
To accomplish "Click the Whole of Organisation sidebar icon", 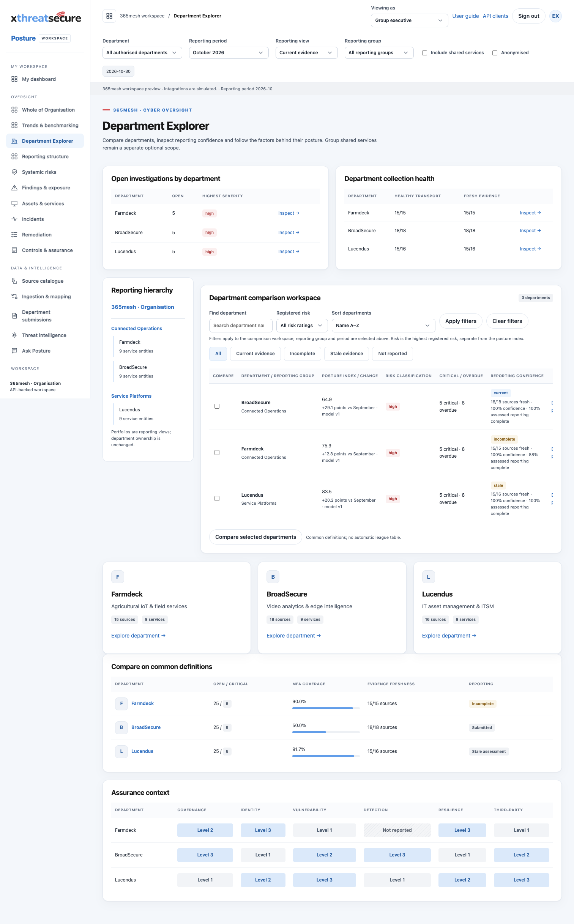I will tap(14, 110).
